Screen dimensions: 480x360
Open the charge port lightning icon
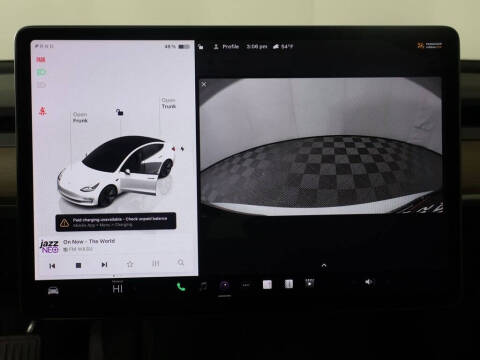pyautogui.click(x=182, y=149)
